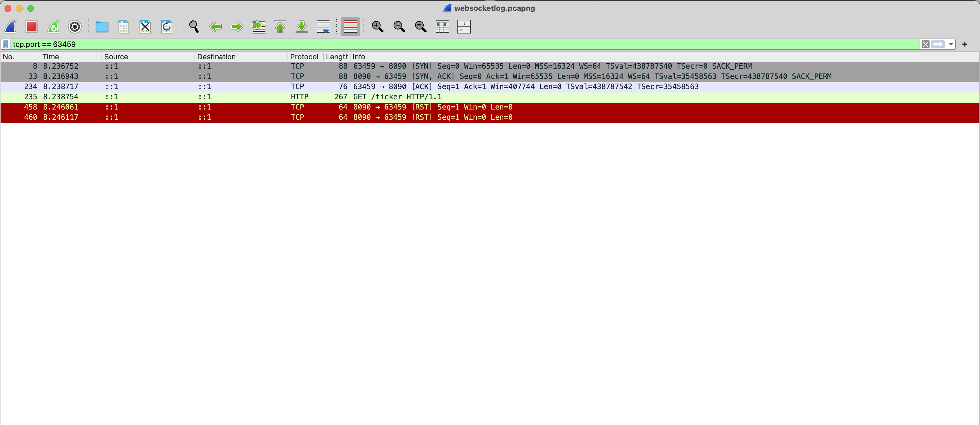Toggle packet list colorization
980x425 pixels.
click(350, 27)
